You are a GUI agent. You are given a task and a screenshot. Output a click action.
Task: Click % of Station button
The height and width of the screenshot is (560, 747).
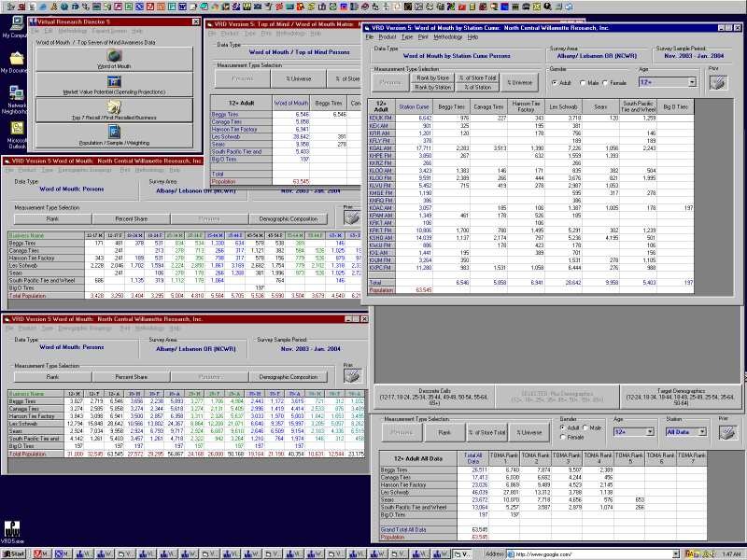(477, 87)
